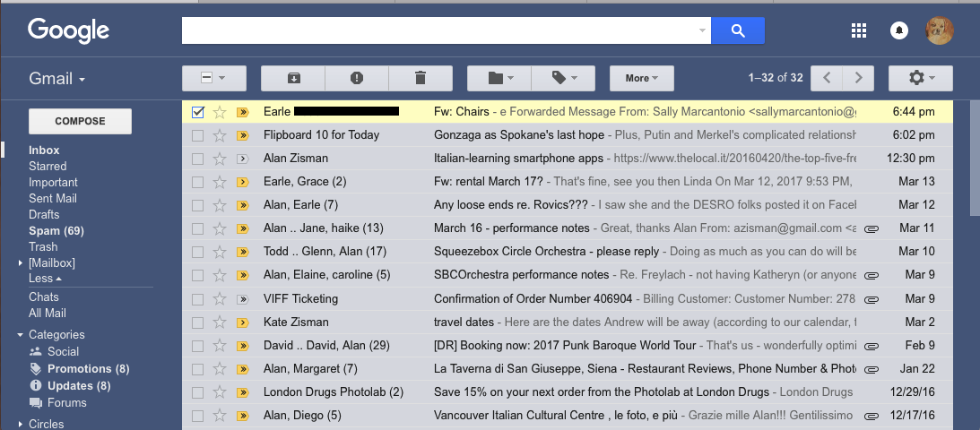Check the box for Alan Zisman email
980x430 pixels.
[x=198, y=159]
